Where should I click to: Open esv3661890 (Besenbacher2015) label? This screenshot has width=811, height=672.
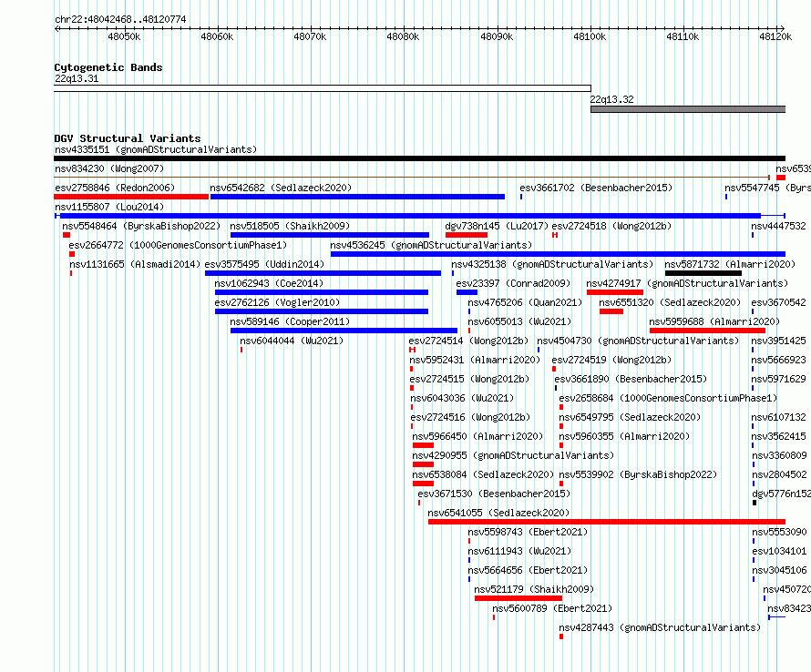(x=631, y=380)
